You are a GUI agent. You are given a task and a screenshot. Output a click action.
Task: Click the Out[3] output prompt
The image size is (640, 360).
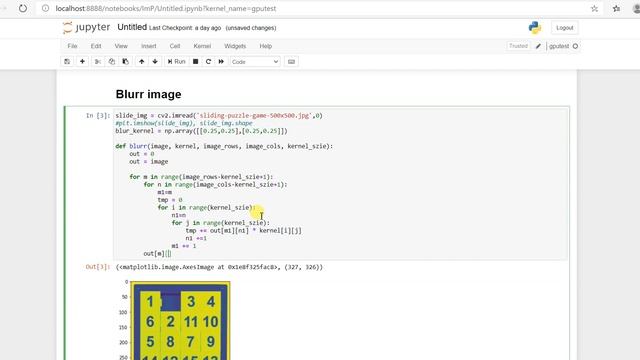pos(98,267)
